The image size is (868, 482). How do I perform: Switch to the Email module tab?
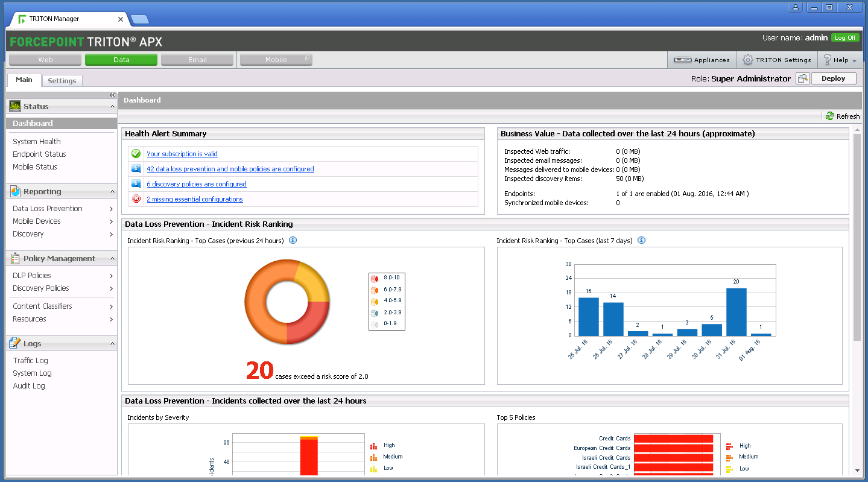tap(197, 60)
